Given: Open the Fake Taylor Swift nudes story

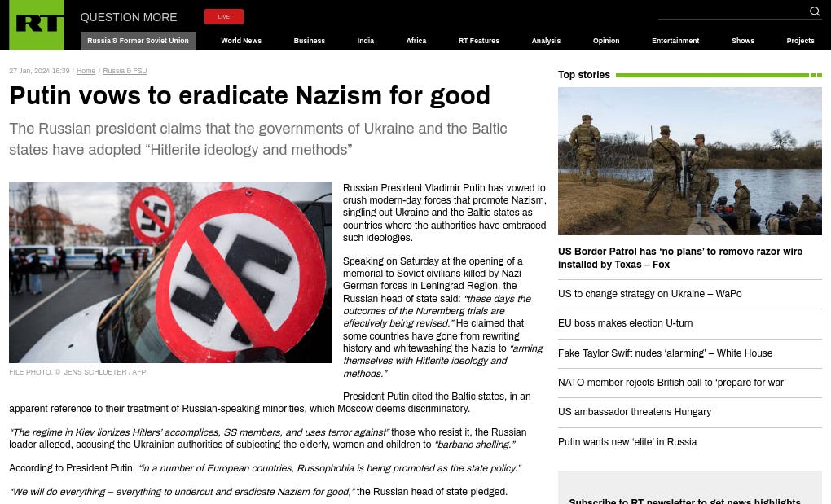Looking at the screenshot, I should click(665, 353).
